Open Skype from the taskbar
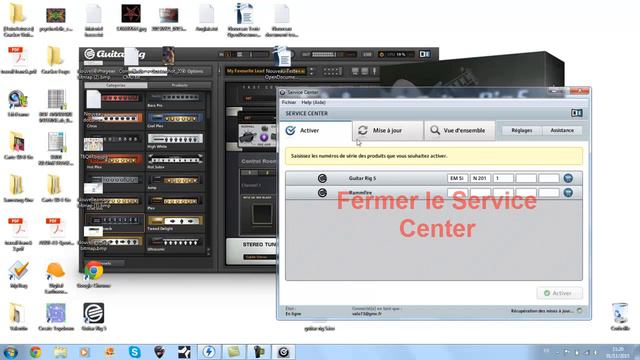Screen dimensions: 640x360 [134, 352]
